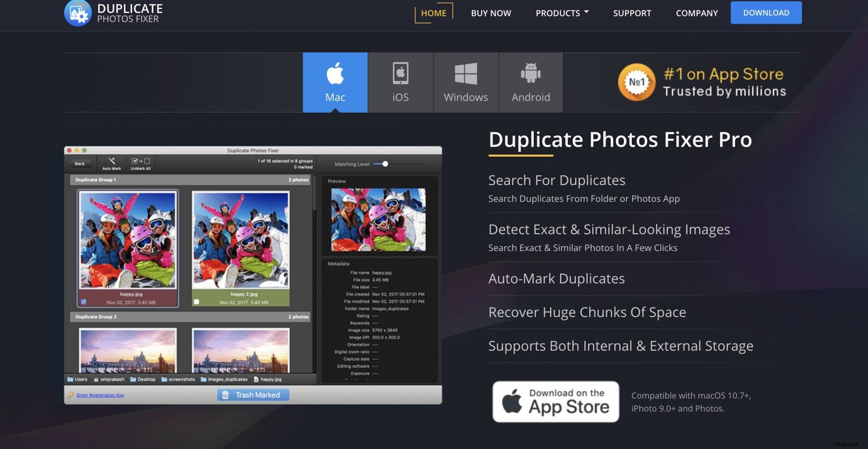
Task: Click the Download on the App Store badge
Action: (555, 401)
